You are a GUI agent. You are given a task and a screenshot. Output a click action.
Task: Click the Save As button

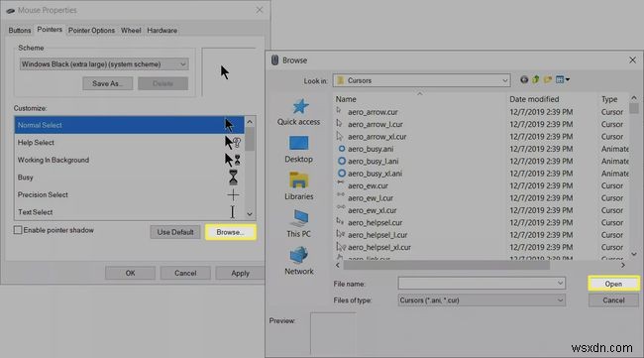point(108,83)
